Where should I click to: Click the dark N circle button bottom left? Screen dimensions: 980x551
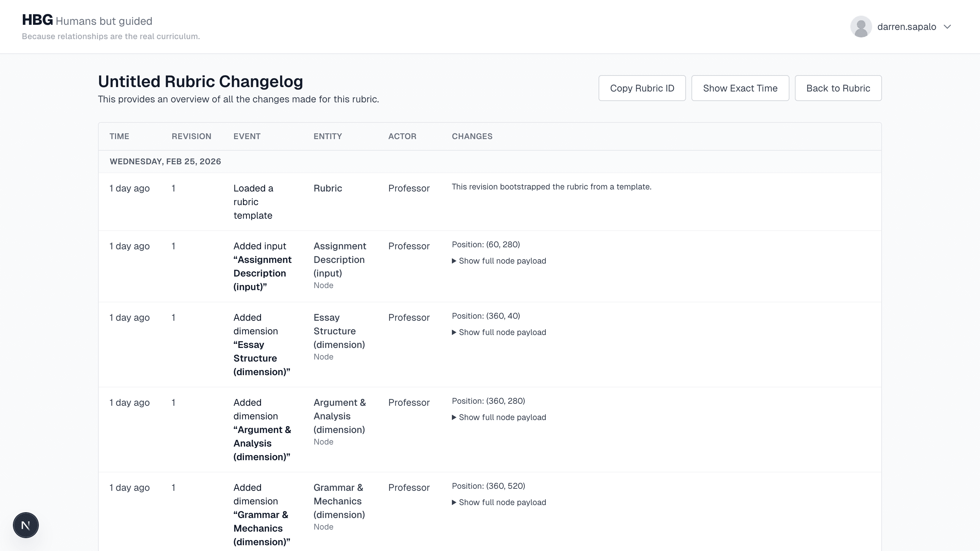tap(25, 525)
